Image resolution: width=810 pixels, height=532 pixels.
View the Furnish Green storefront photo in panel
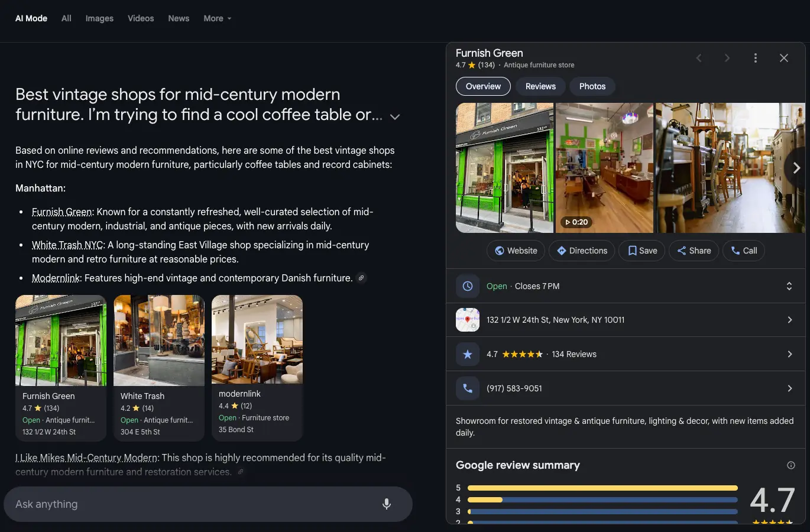pos(504,168)
